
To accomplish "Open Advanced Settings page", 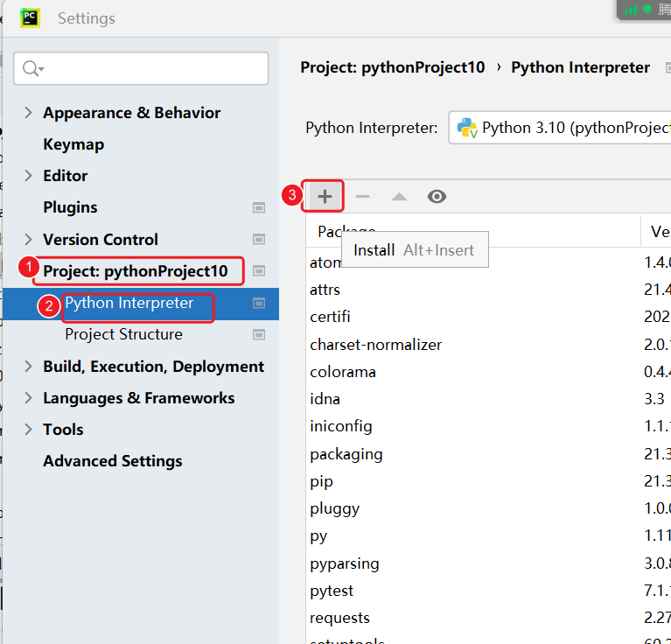I will pos(113,461).
